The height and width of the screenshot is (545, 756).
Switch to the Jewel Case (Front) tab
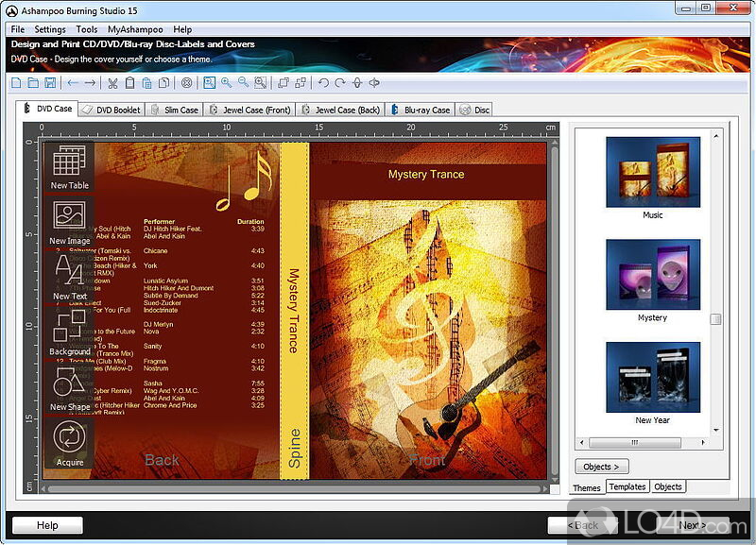(250, 110)
